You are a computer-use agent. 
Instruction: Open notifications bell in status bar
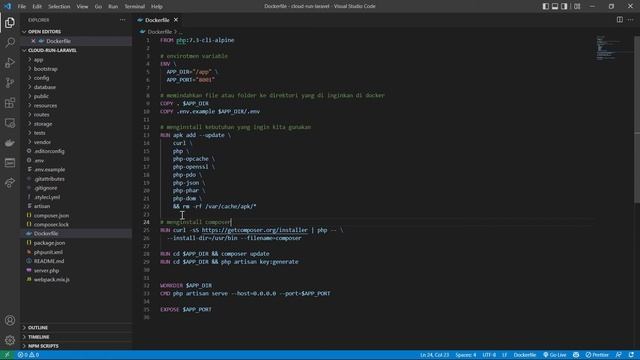(x=631, y=355)
